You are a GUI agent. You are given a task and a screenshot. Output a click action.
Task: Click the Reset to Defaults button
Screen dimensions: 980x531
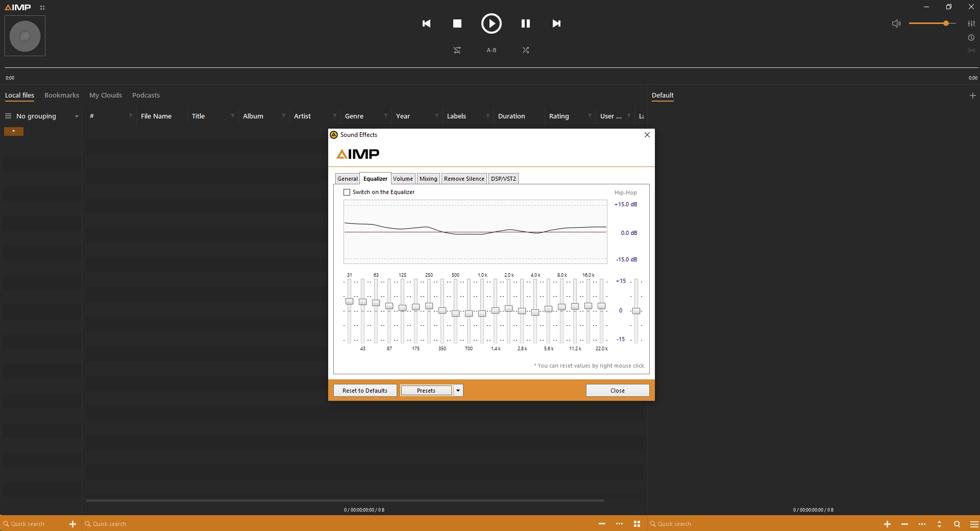tap(364, 391)
